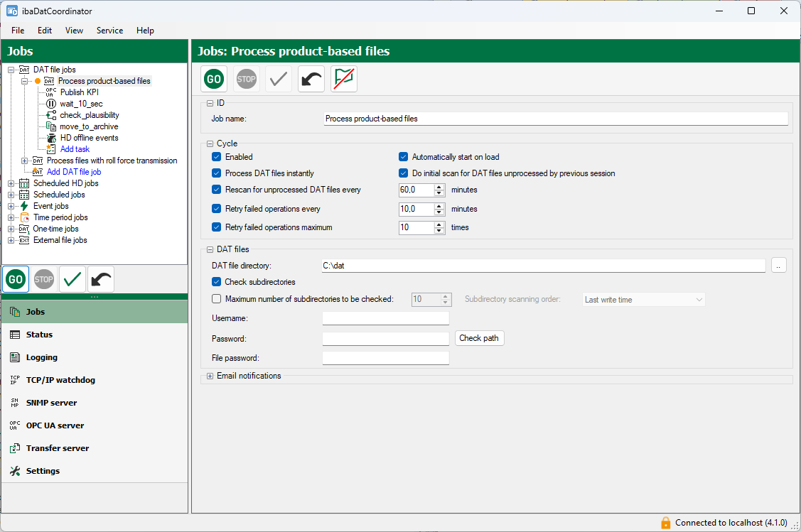
Task: Open the Subdirectory scanning order dropdown
Action: [x=644, y=300]
